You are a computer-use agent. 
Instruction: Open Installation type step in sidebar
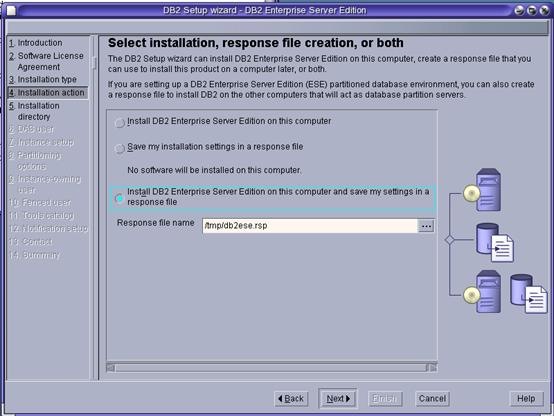(43, 80)
